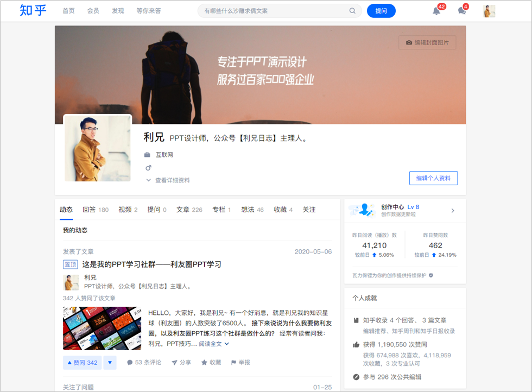Switch to 提问 0 tab

(x=157, y=210)
